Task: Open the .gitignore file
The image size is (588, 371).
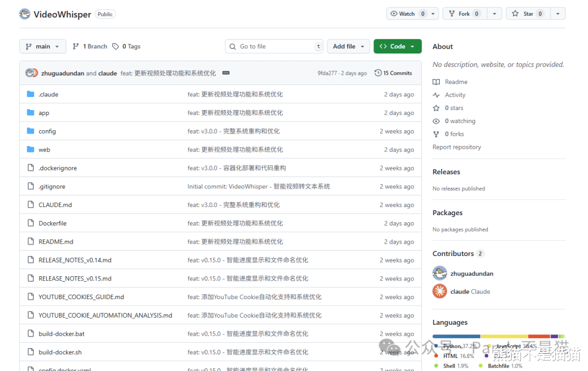Action: point(52,186)
